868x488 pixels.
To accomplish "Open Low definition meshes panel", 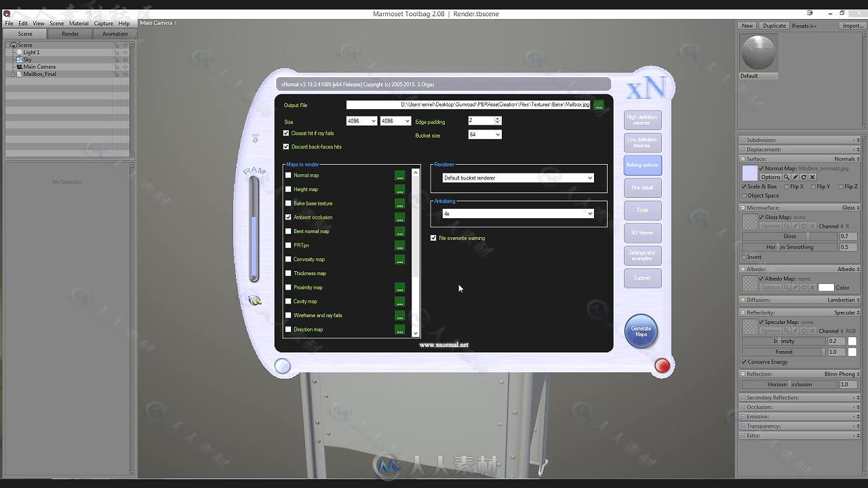I will 642,142.
